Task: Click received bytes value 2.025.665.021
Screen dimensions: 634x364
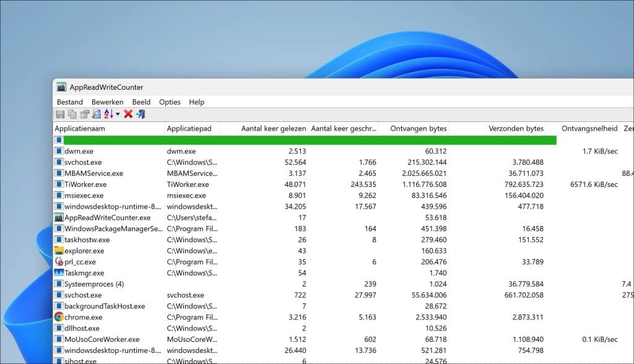Action: tap(424, 173)
